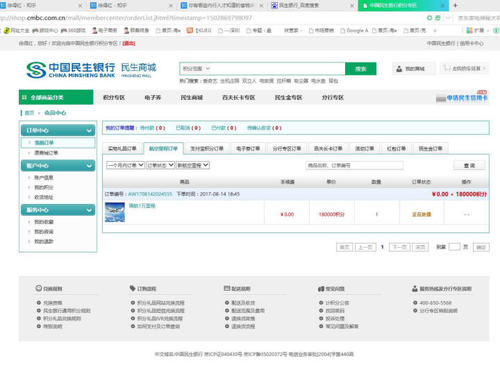Click the 上一页 pagination button
Viewport: 500px width, 374px height.
[x=366, y=247]
